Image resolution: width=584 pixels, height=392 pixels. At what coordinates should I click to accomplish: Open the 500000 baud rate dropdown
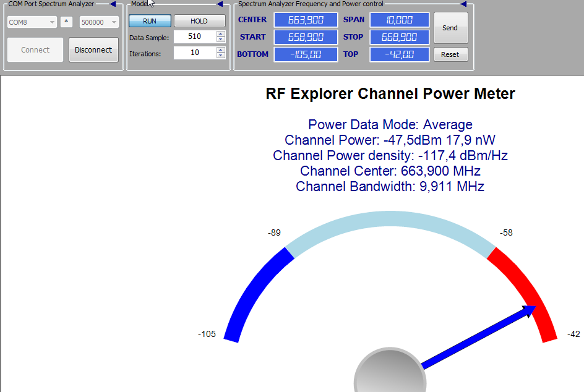coord(99,22)
